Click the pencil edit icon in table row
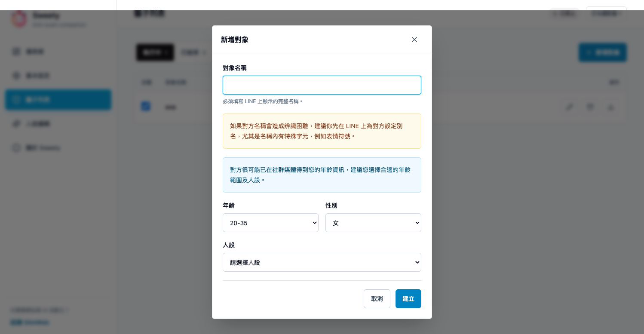This screenshot has width=644, height=334. point(569,107)
